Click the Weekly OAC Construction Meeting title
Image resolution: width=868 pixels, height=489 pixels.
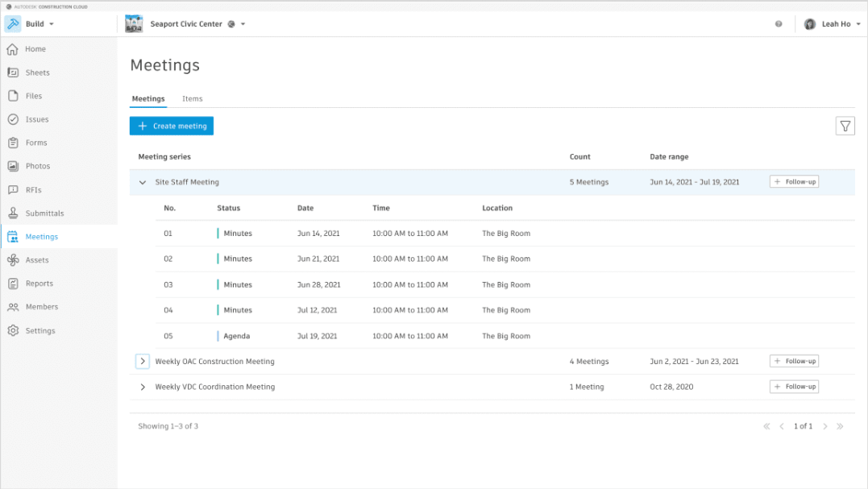[x=215, y=361]
